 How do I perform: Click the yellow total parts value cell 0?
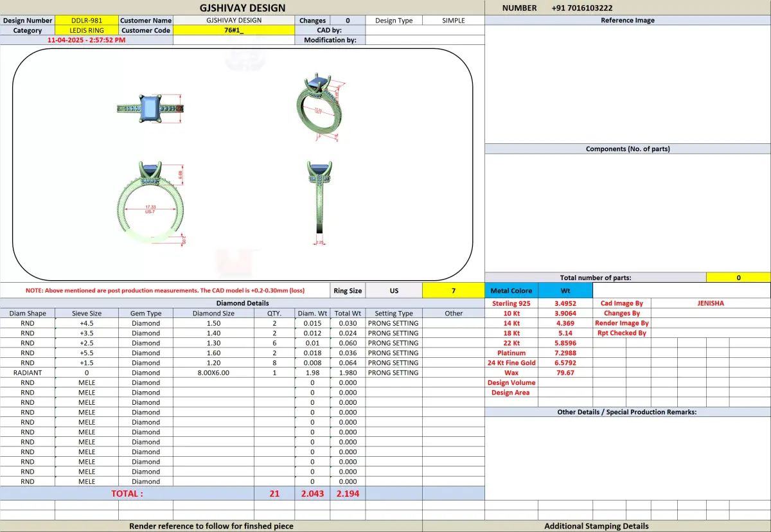click(738, 278)
